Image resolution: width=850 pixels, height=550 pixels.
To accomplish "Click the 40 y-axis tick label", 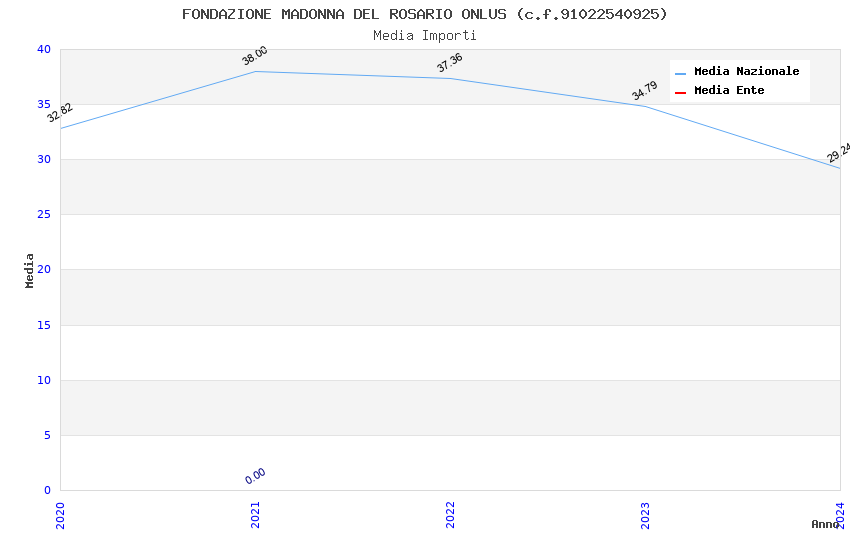I will [x=44, y=49].
